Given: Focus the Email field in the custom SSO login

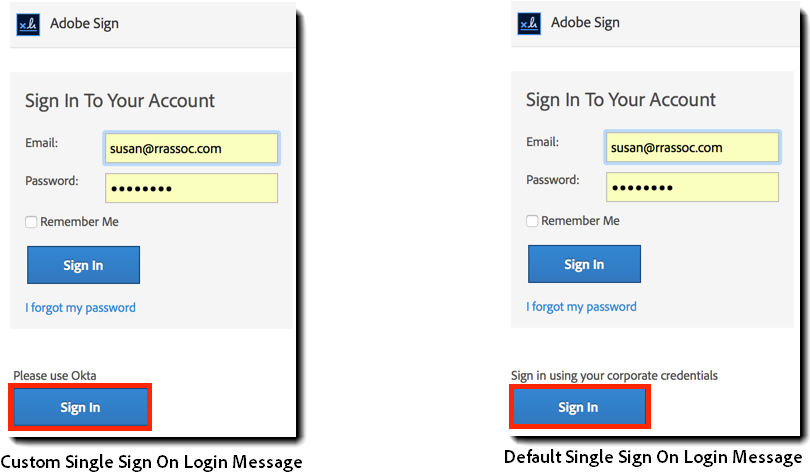Looking at the screenshot, I should [191, 149].
